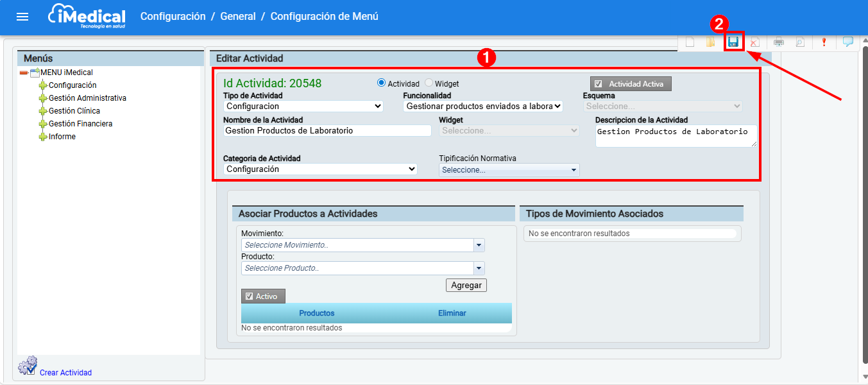868x385 pixels.
Task: Toggle the Activo checkbox for products
Action: [x=250, y=296]
